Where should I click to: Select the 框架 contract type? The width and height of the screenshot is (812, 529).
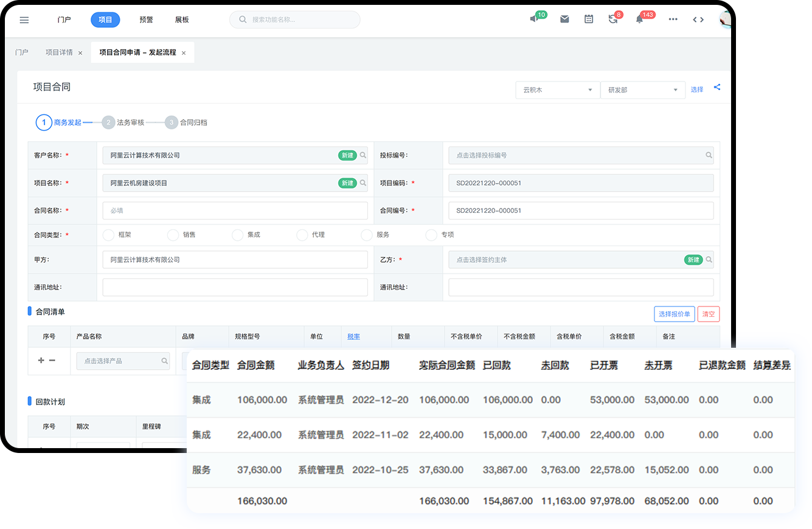tap(109, 235)
